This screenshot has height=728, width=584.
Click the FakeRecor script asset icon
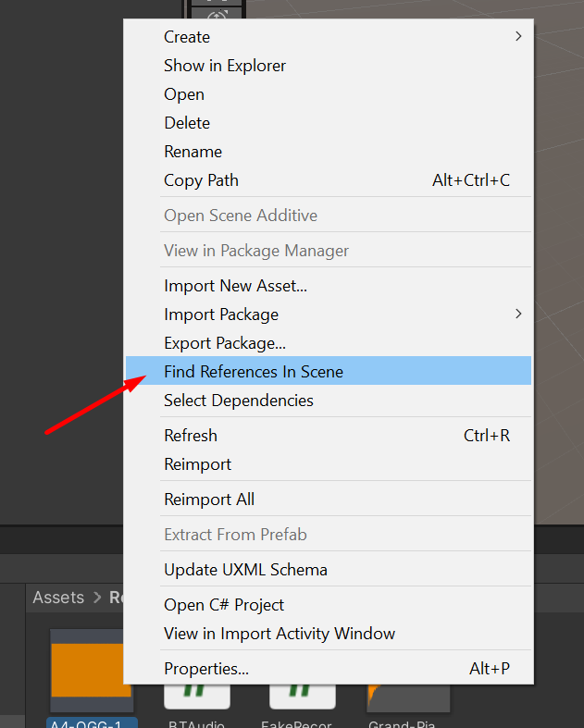point(301,696)
